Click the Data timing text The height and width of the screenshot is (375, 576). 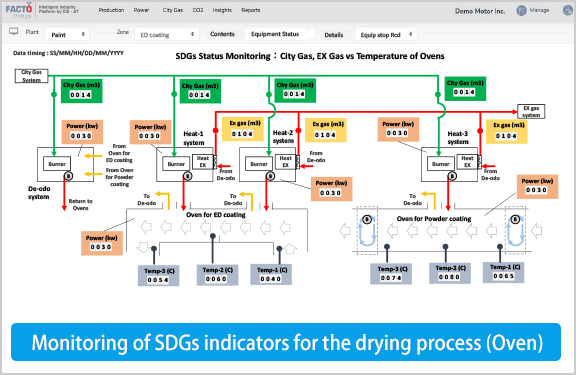tap(68, 53)
